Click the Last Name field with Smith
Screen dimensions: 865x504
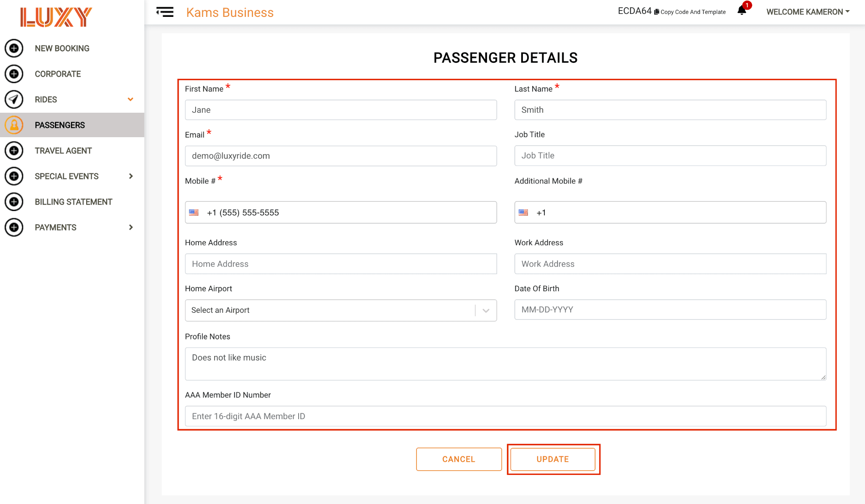click(670, 110)
